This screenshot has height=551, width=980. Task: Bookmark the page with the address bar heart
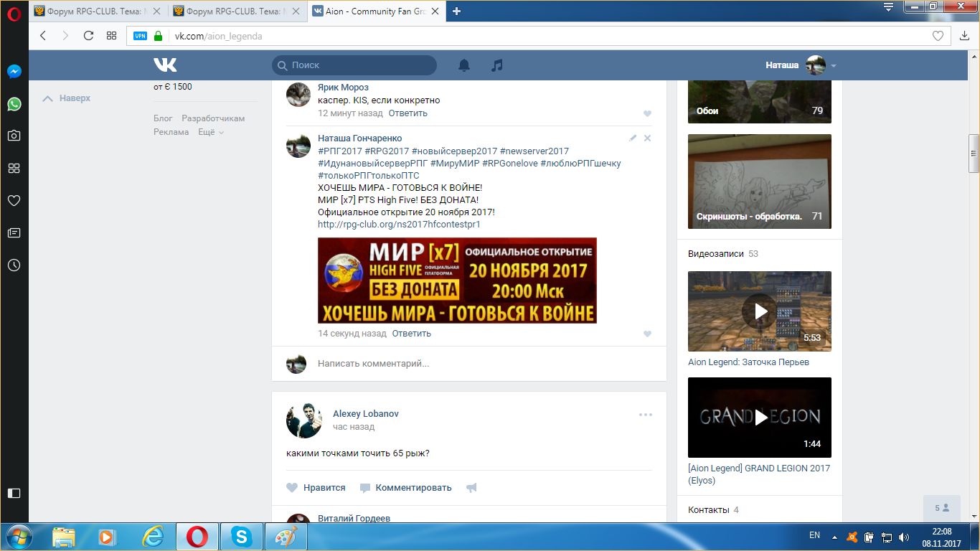tap(938, 36)
